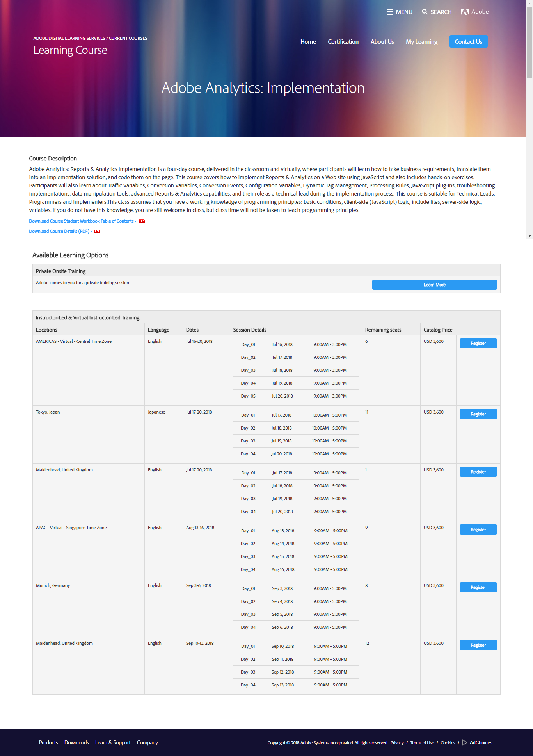Open the Terms of Use link
Viewport: 533px width, 756px height.
[x=422, y=743]
